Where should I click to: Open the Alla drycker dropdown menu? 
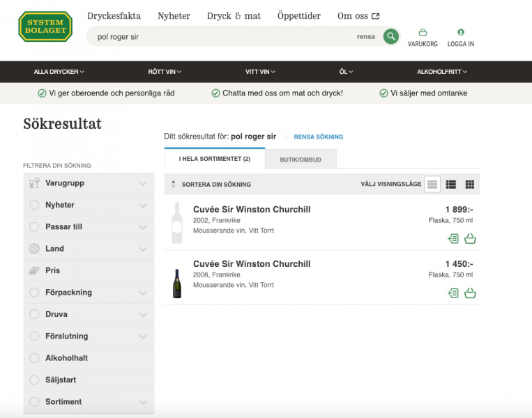(x=59, y=72)
